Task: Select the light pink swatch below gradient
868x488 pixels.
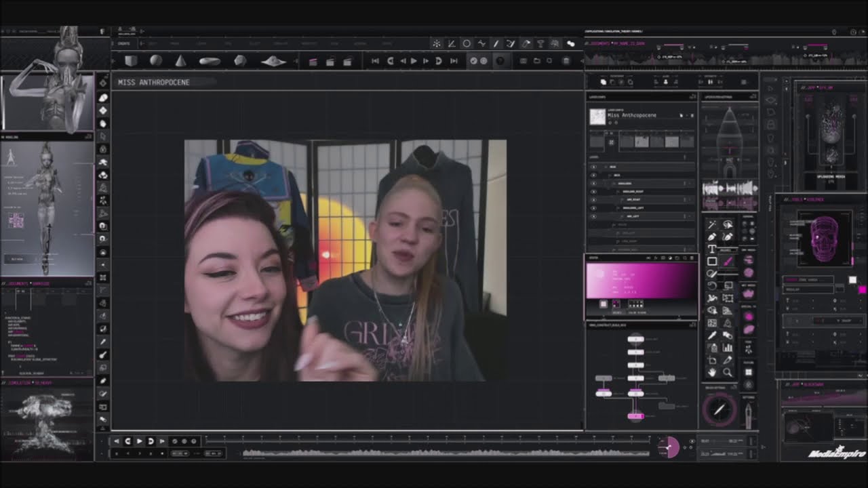Action: tap(603, 304)
